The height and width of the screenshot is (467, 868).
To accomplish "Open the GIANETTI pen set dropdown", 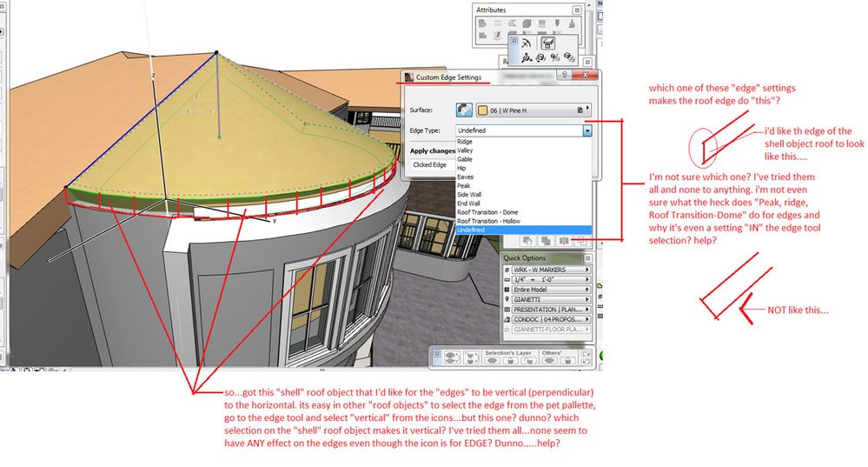I will click(551, 300).
